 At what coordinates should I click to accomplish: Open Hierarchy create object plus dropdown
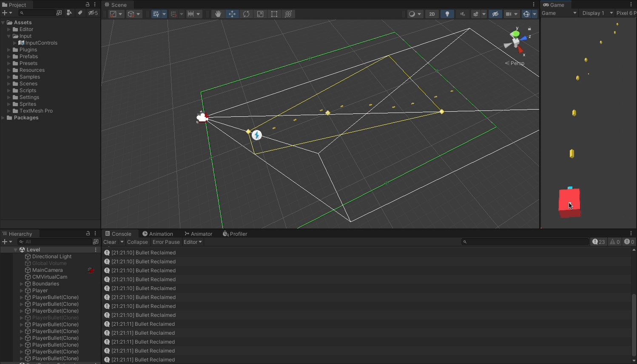7,242
